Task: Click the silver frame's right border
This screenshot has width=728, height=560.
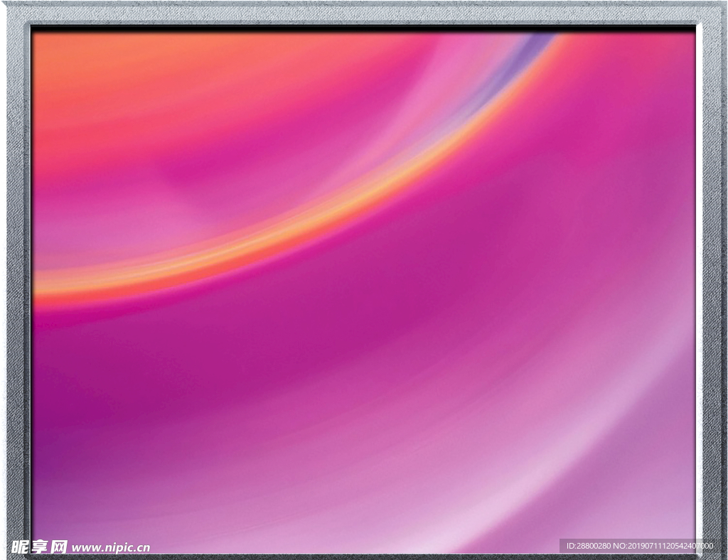Action: [x=711, y=284]
